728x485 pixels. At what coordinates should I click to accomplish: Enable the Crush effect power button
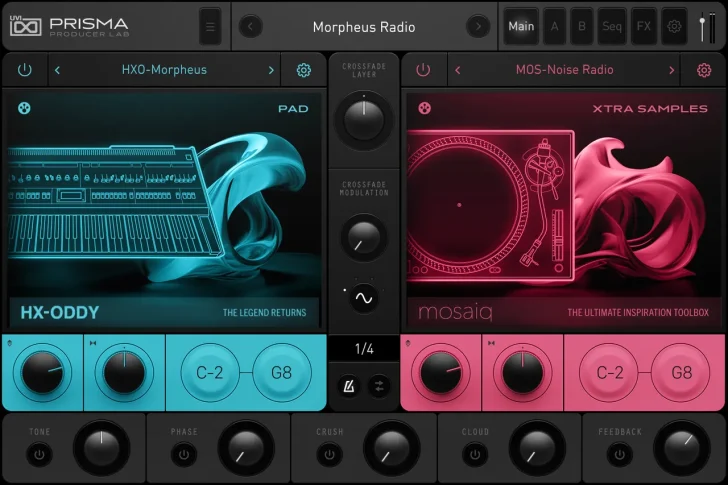[328, 455]
